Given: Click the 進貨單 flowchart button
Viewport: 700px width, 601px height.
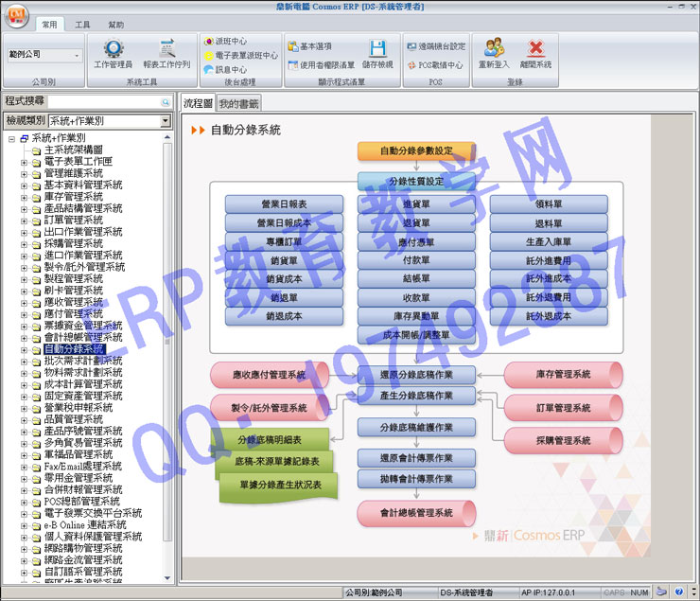Looking at the screenshot, I should (x=416, y=204).
